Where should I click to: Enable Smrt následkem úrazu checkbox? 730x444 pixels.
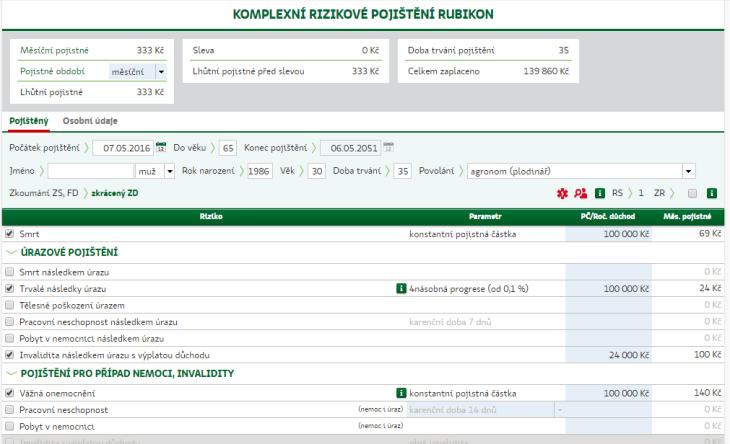coord(9,272)
